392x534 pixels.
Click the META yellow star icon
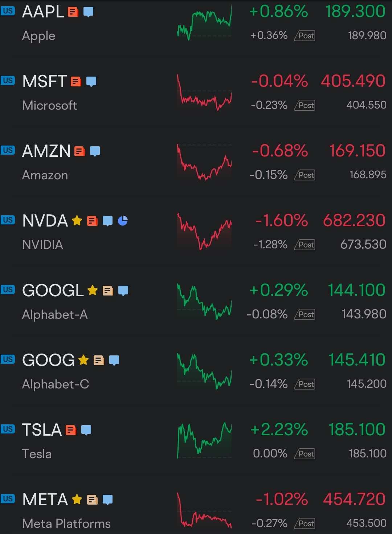(x=77, y=500)
